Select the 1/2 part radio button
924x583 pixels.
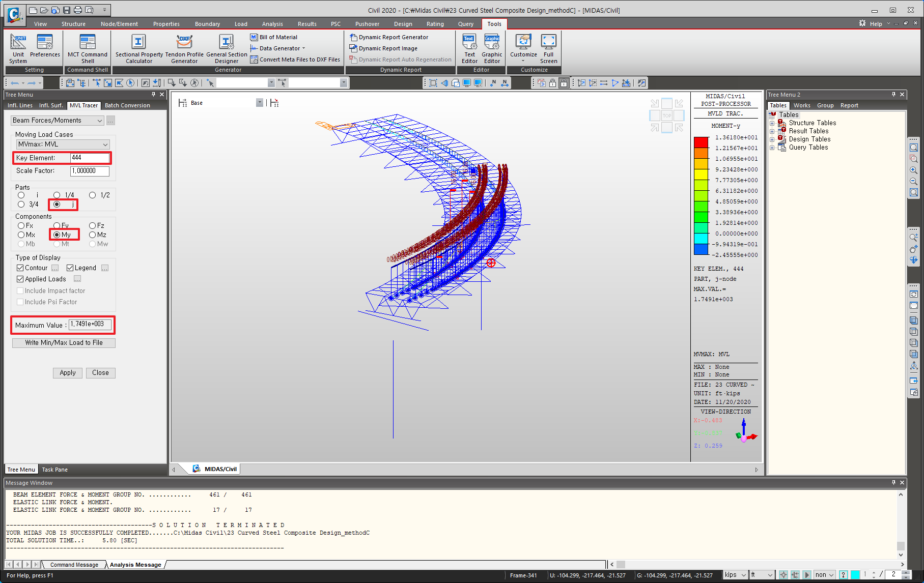click(92, 195)
